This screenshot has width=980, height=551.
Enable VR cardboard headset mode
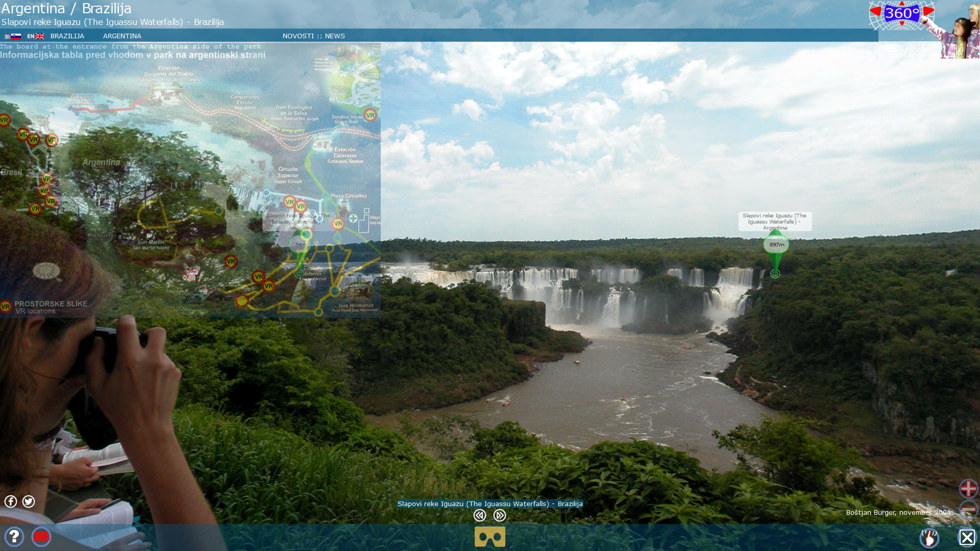pyautogui.click(x=489, y=537)
